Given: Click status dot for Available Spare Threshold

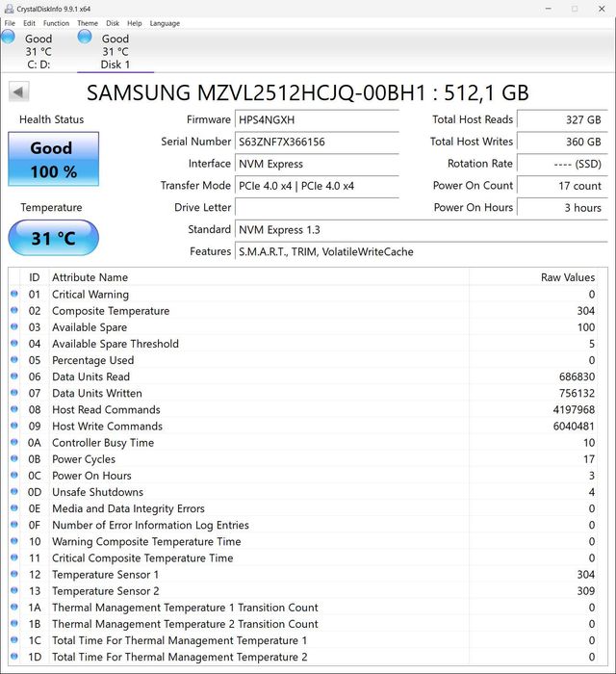Looking at the screenshot, I should tap(14, 343).
